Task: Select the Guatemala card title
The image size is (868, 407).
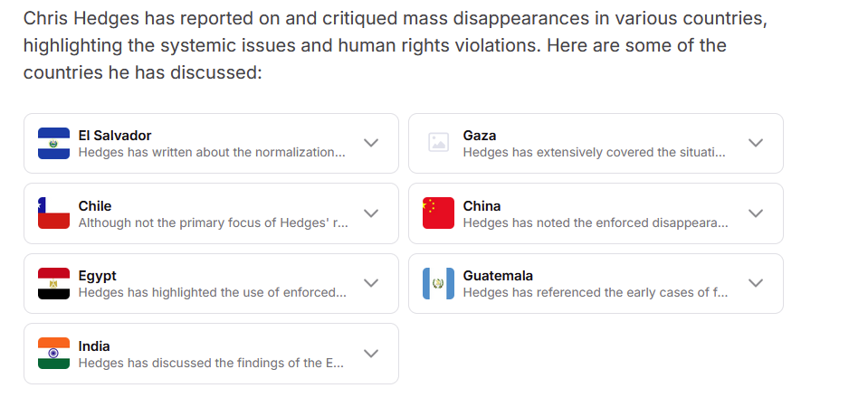Action: 498,275
